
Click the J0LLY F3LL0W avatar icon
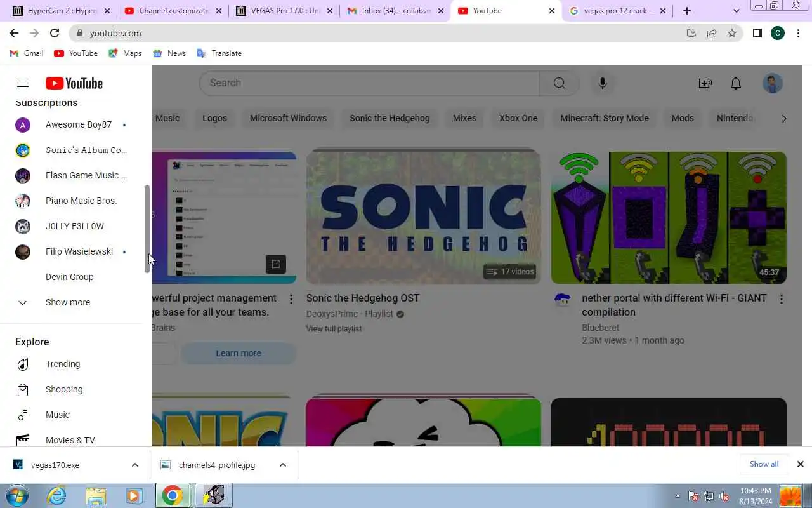click(23, 226)
